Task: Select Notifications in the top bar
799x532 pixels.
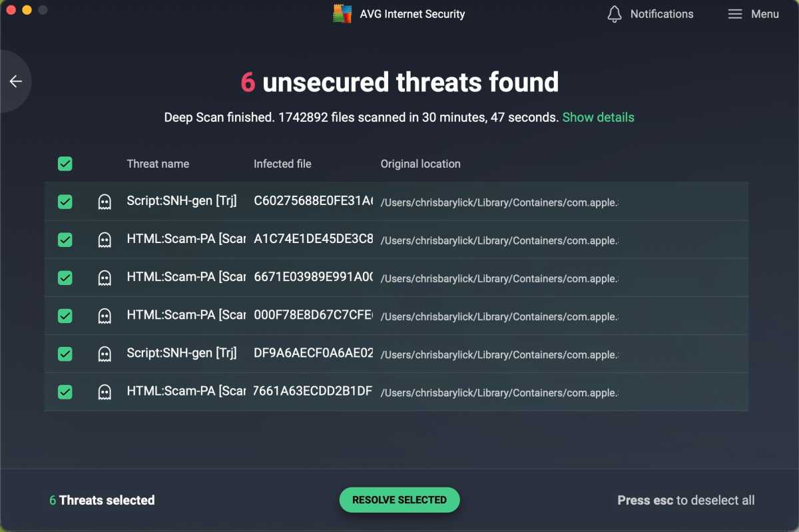Action: pyautogui.click(x=661, y=13)
